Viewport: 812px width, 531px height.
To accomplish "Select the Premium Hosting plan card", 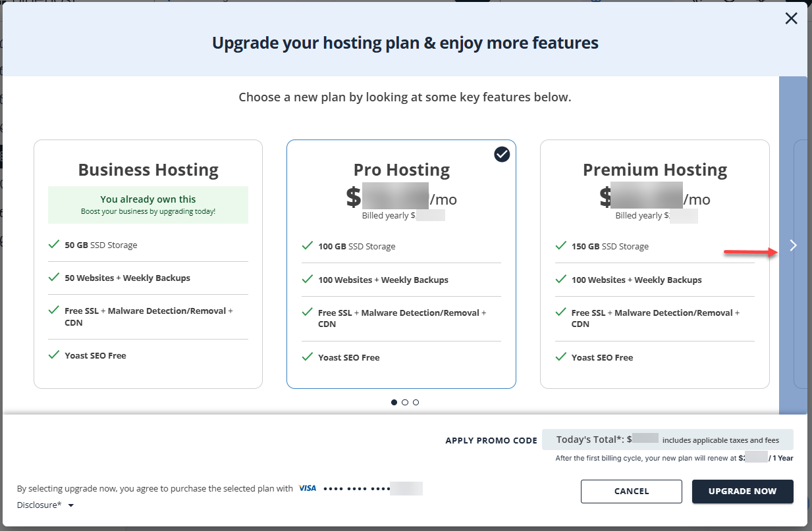I will (655, 263).
